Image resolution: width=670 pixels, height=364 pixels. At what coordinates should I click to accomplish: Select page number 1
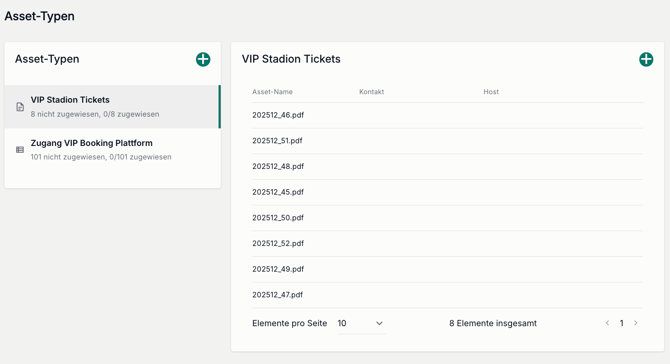pos(622,323)
